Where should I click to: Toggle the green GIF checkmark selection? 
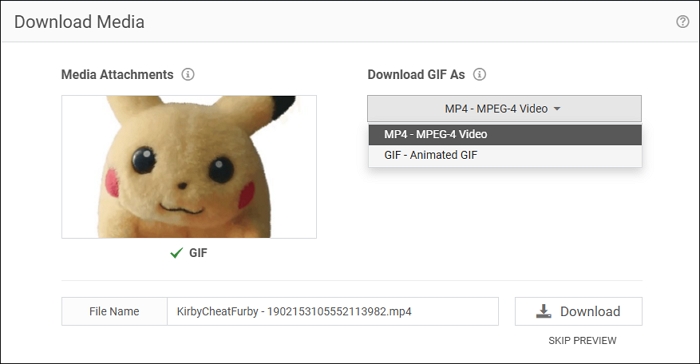176,253
